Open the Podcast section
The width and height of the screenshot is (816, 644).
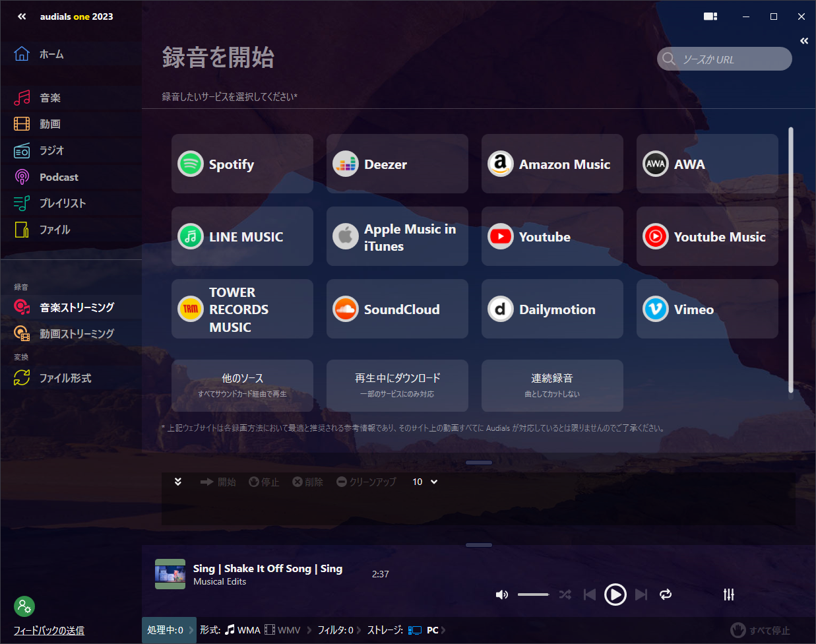(x=71, y=177)
